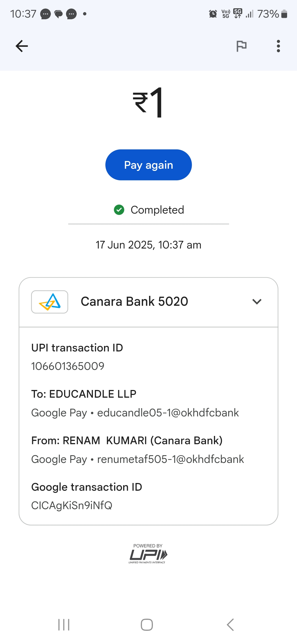
Task: Tap the alarm icon in status bar
Action: (213, 14)
